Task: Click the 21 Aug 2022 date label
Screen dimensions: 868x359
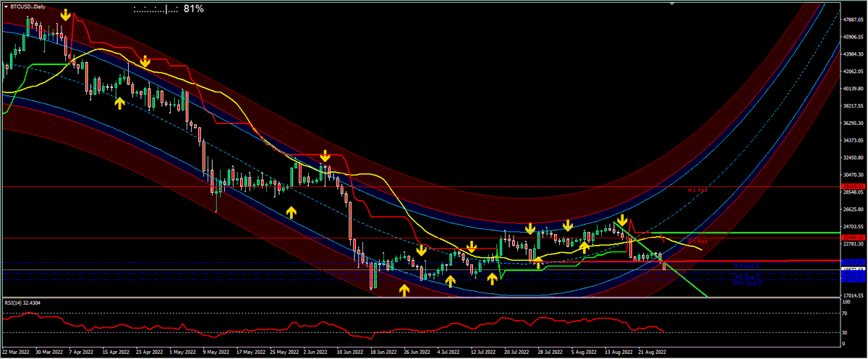Action: (654, 353)
